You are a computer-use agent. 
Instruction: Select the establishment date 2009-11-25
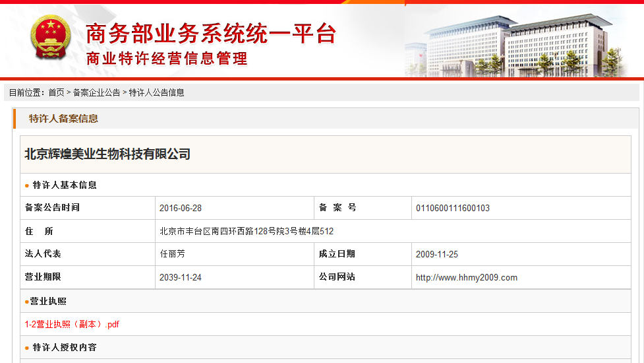point(436,254)
